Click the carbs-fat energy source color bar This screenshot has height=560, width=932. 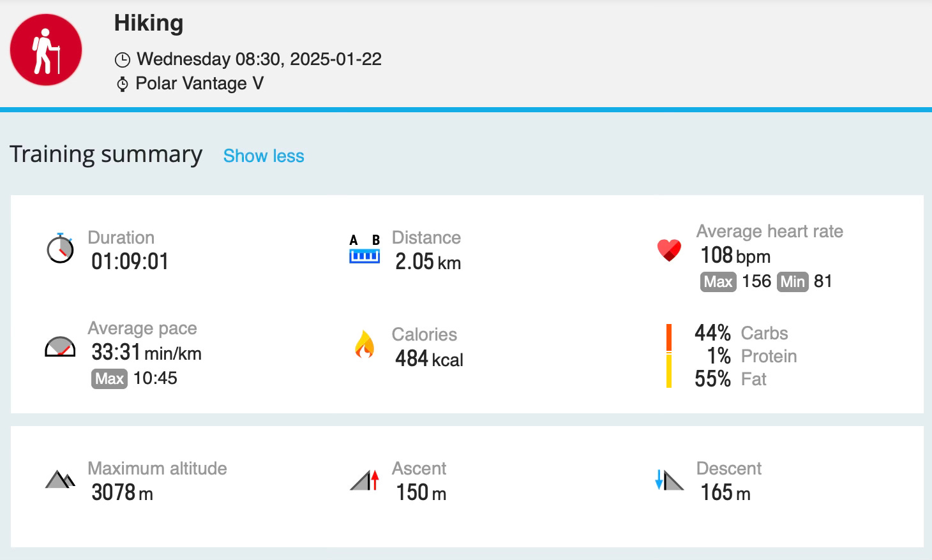pos(669,356)
